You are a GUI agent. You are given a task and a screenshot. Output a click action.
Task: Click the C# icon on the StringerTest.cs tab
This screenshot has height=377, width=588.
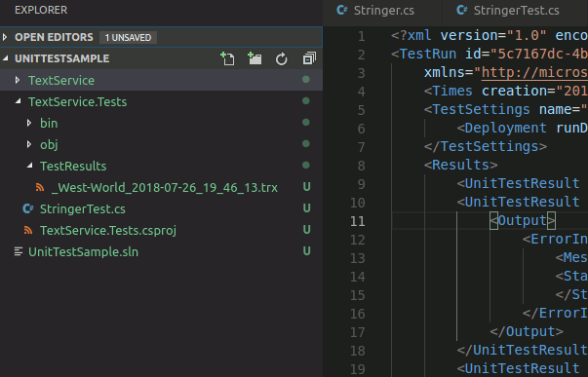coord(462,10)
